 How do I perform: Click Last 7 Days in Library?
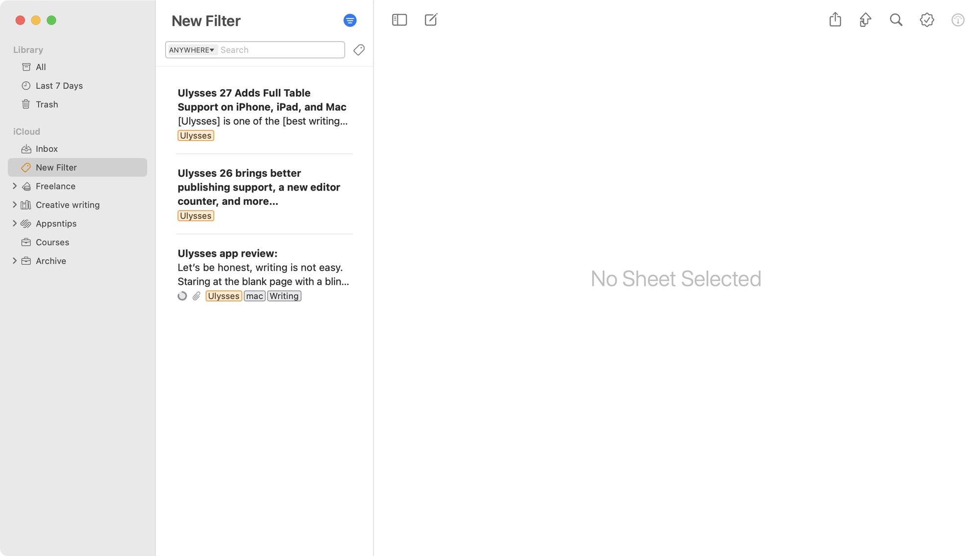(59, 86)
